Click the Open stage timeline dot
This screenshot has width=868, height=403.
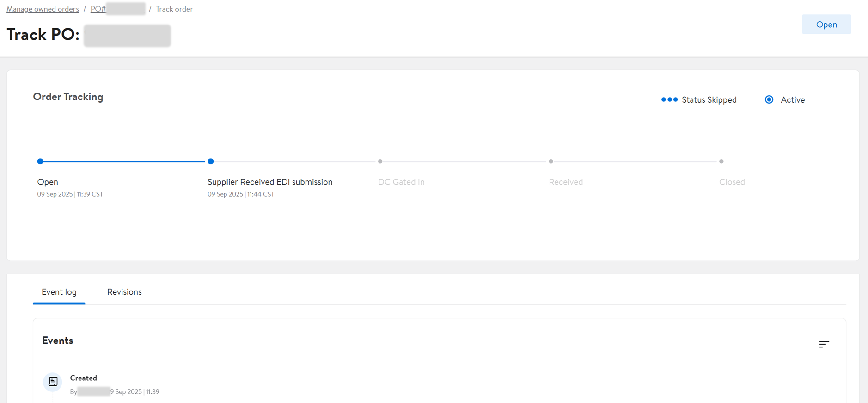(x=40, y=161)
